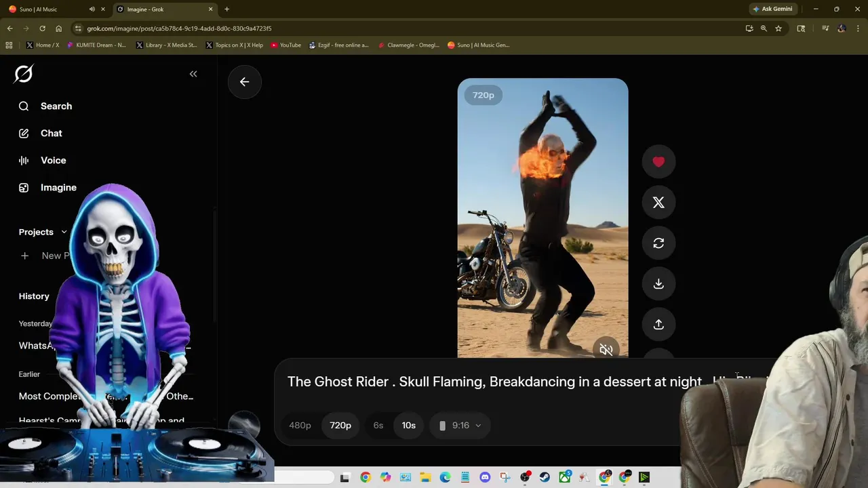Click the browser back arrow
Image resolution: width=868 pixels, height=488 pixels.
pos(9,28)
